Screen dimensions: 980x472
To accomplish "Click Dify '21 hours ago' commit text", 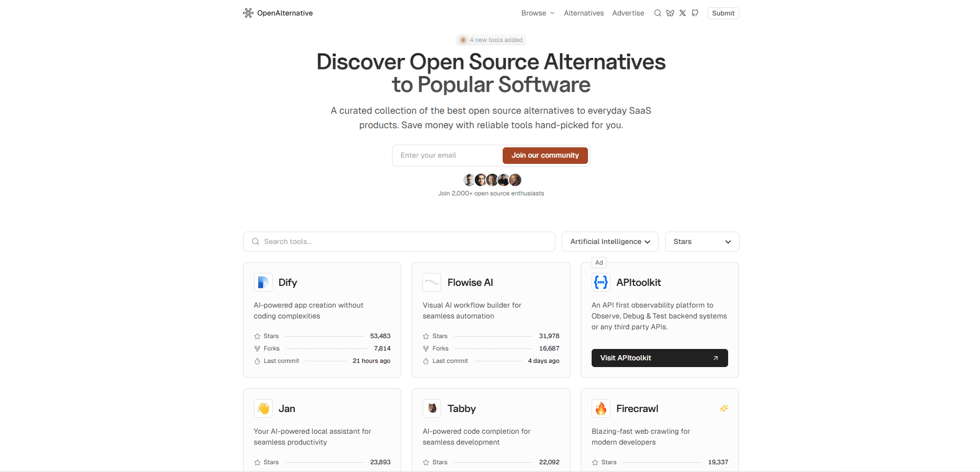I will [371, 361].
